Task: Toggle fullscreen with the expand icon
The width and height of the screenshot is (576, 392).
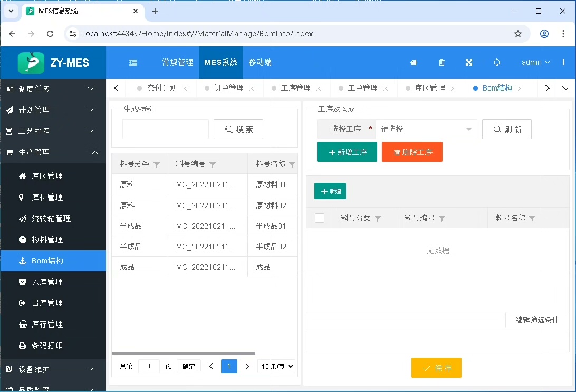Action: (x=469, y=62)
